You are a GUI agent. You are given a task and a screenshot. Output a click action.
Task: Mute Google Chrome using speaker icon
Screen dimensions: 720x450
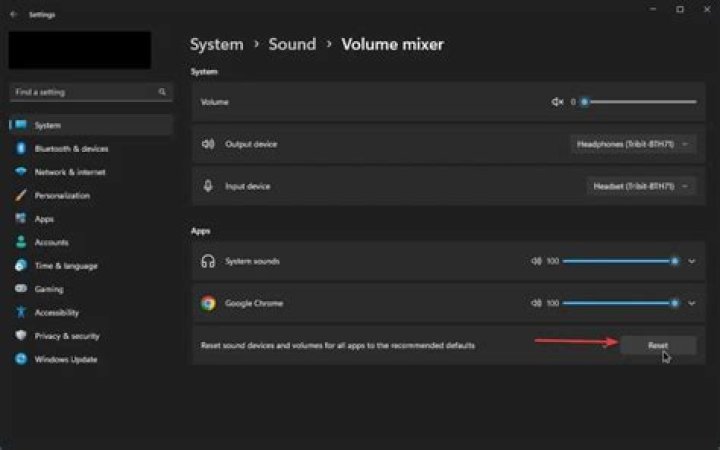[536, 303]
